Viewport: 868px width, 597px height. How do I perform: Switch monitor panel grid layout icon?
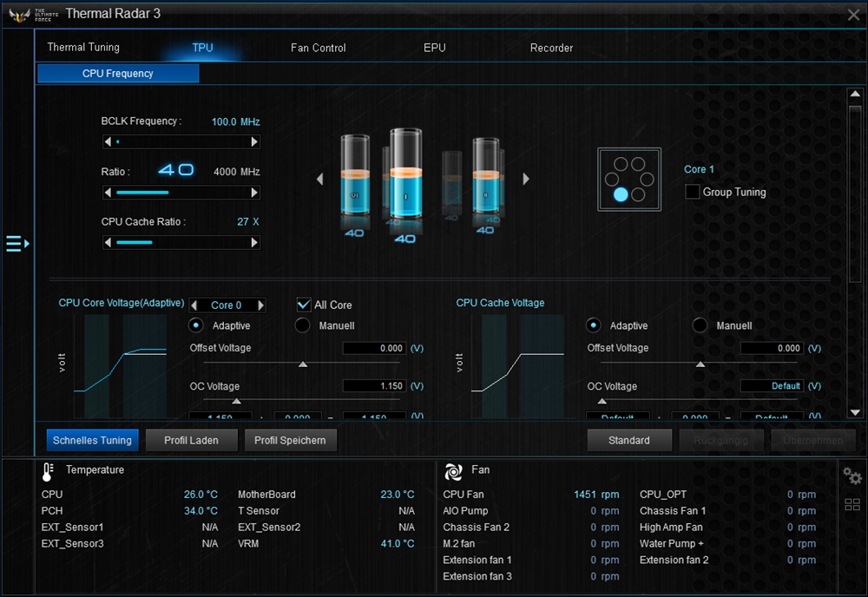pos(852,504)
